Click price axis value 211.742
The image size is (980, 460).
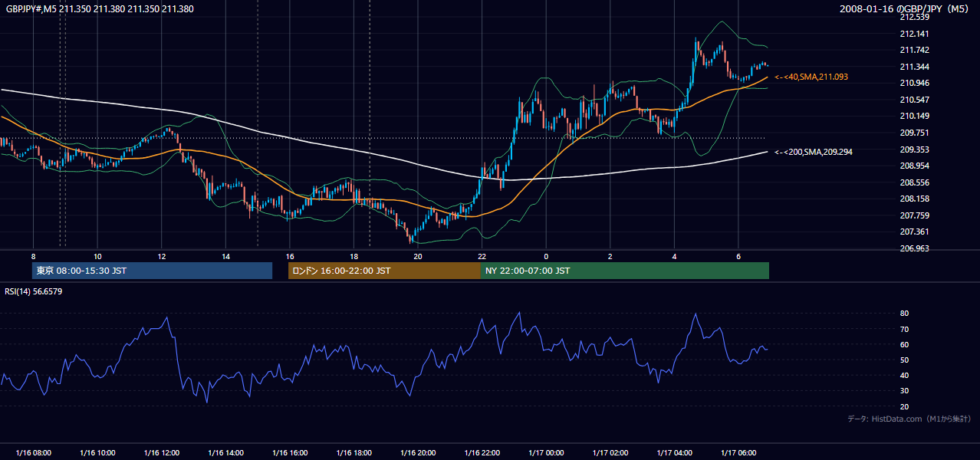pos(913,50)
